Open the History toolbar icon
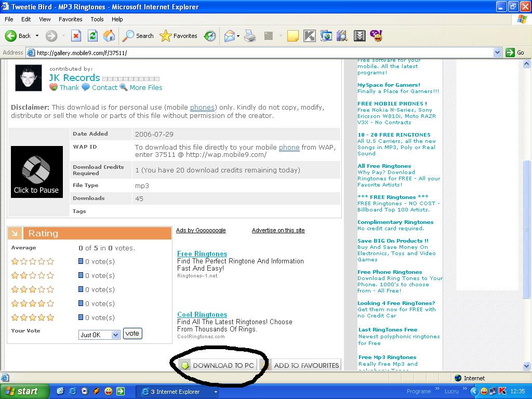 [x=210, y=36]
